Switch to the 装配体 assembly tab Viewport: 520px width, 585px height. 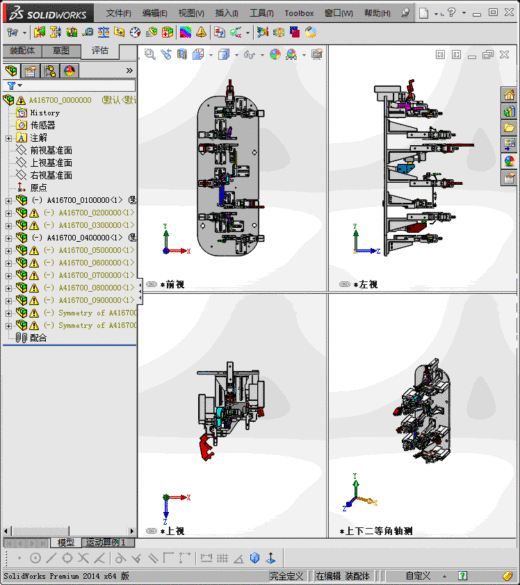click(22, 51)
